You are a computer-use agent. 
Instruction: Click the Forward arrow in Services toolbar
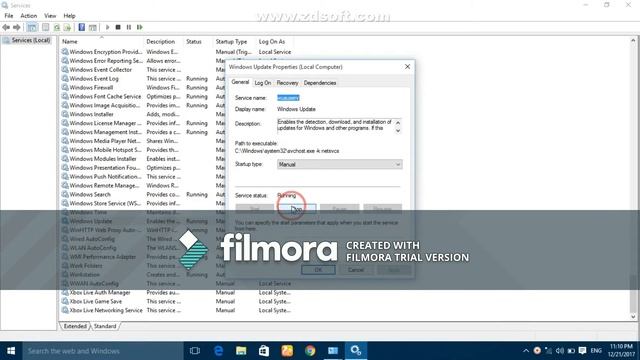[17, 27]
